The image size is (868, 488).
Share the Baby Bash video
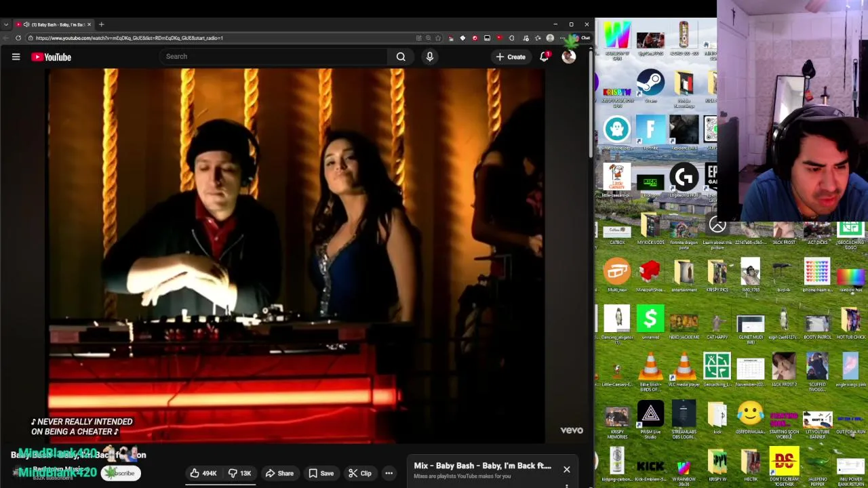click(x=279, y=474)
